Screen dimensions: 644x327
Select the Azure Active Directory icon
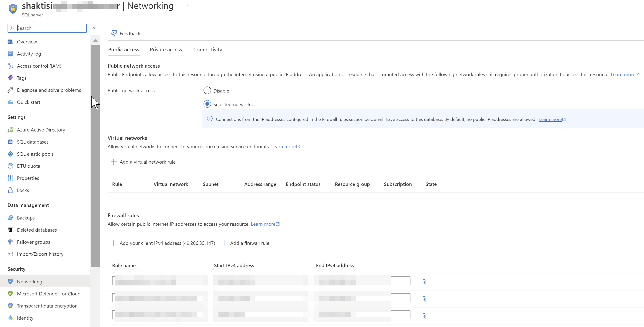tap(10, 130)
